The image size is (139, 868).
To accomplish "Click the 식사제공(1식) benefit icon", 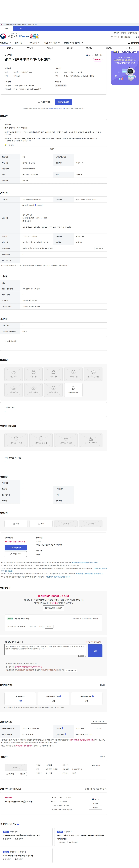I will (x=73, y=390).
